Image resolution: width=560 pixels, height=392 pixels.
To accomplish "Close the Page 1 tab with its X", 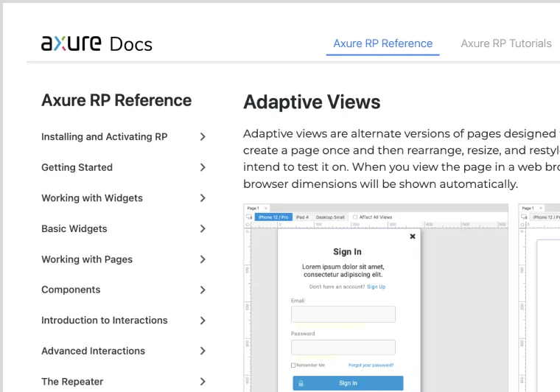I will click(266, 209).
